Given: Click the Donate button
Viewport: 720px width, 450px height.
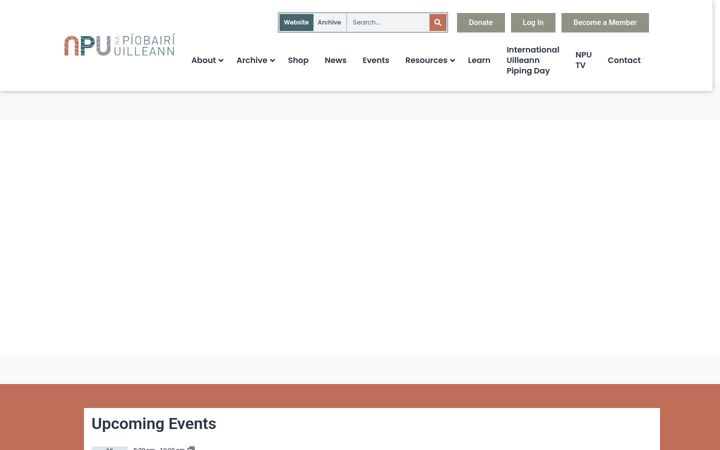Looking at the screenshot, I should pos(481,22).
